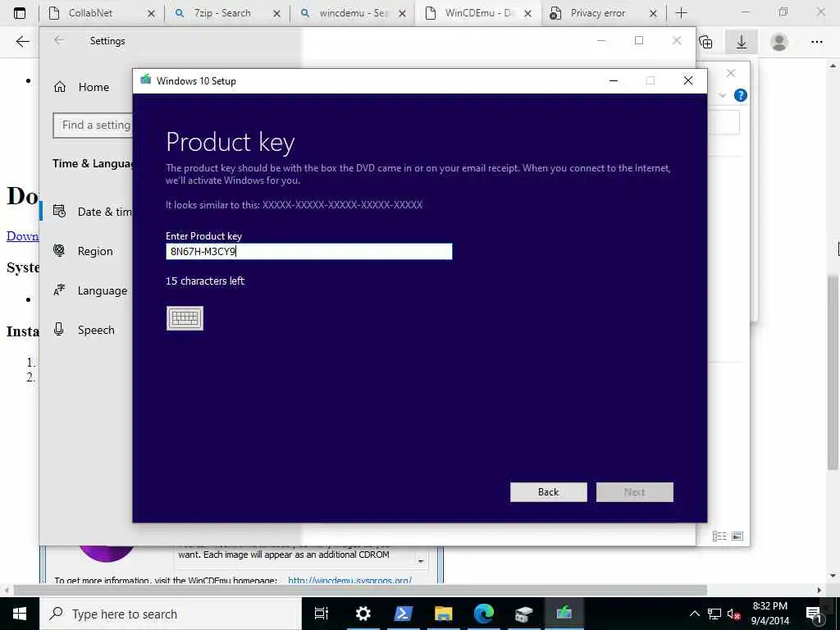Image resolution: width=840 pixels, height=630 pixels.
Task: Click the Enter Product key field
Action: [309, 251]
